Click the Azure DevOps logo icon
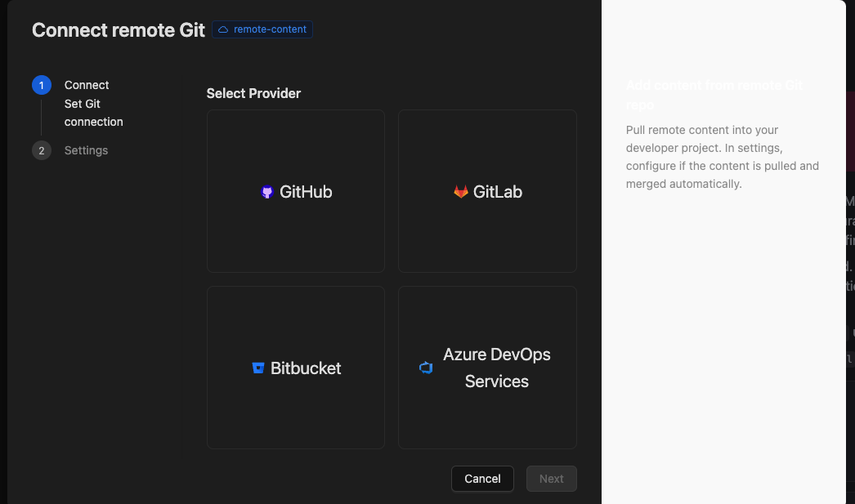Image resolution: width=855 pixels, height=504 pixels. pyautogui.click(x=426, y=368)
